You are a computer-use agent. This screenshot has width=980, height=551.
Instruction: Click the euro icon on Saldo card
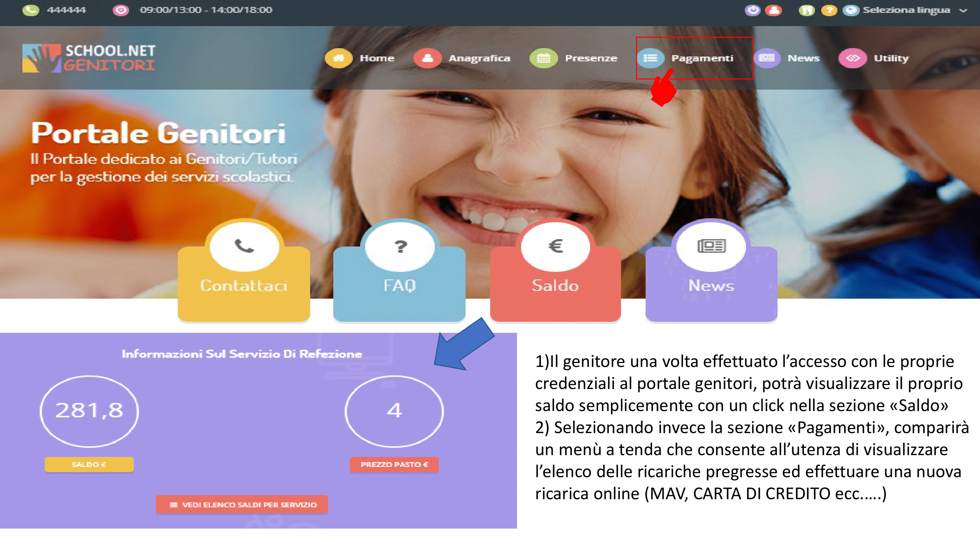(x=556, y=246)
